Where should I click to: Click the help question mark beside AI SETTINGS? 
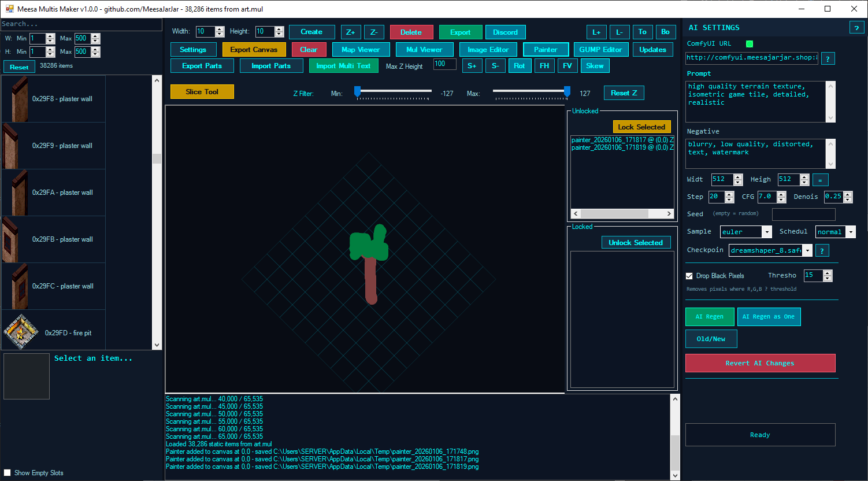856,28
